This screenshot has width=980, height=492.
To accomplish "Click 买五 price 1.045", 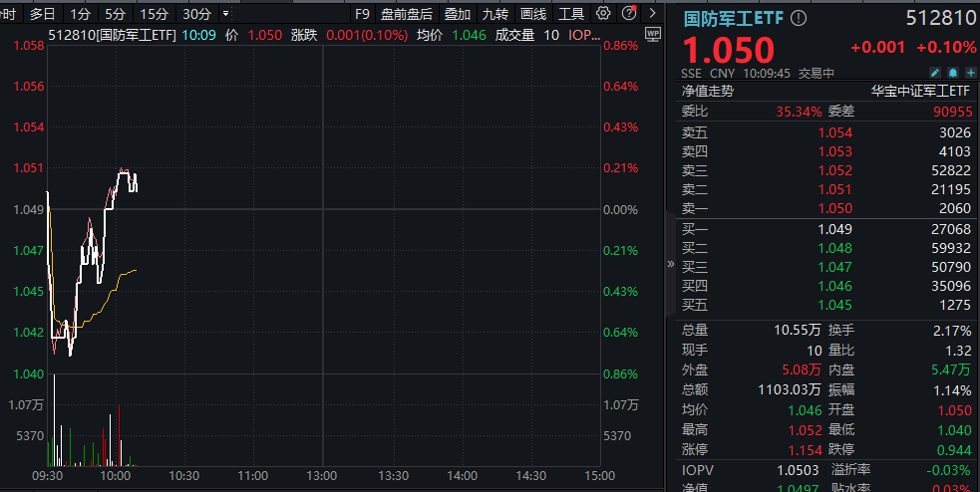I will tap(835, 306).
